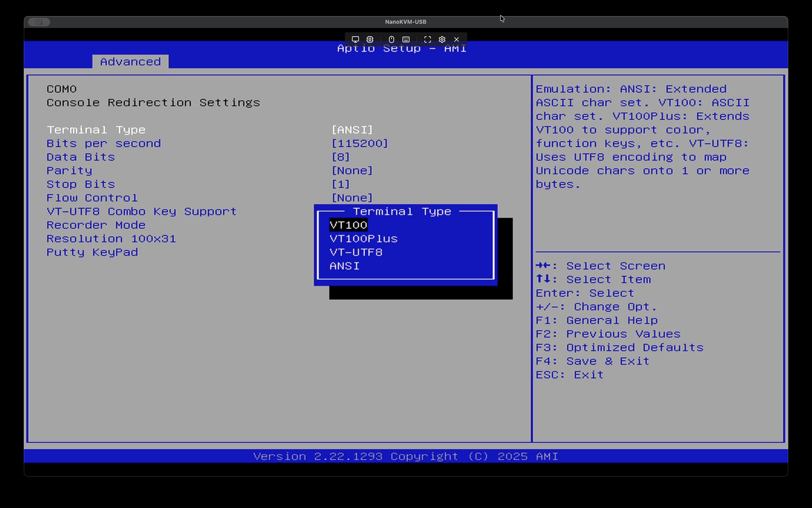Pick VT-UTF8 from the Terminal Type list
812x508 pixels.
(356, 252)
